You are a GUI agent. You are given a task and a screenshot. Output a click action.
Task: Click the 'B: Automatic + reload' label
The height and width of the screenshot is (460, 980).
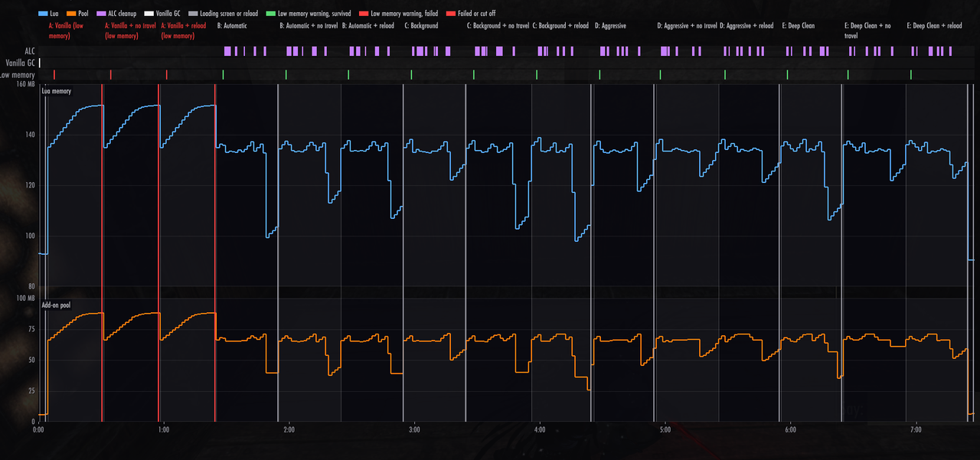367,26
